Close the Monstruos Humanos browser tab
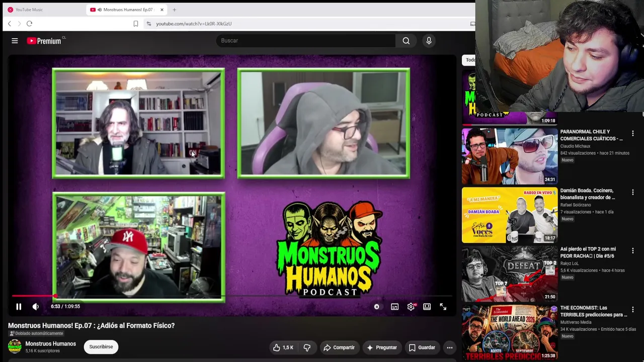Image resolution: width=644 pixels, height=362 pixels. coord(162,10)
